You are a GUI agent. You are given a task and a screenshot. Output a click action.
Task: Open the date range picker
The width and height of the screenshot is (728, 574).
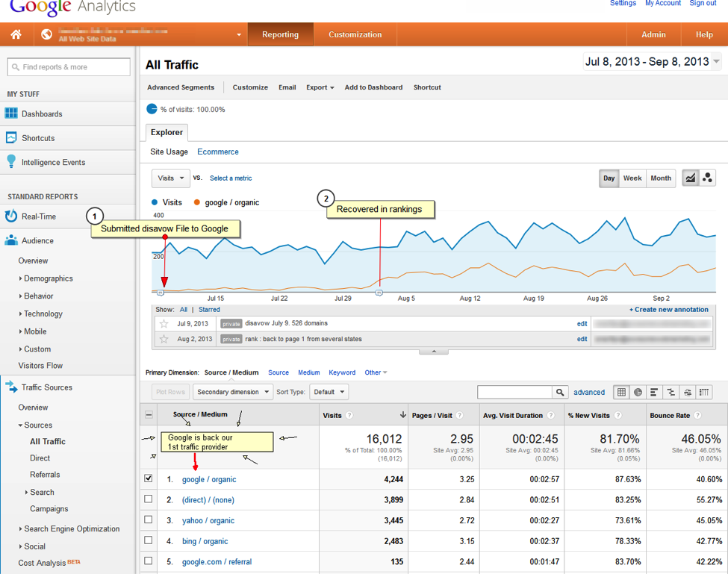tap(653, 62)
